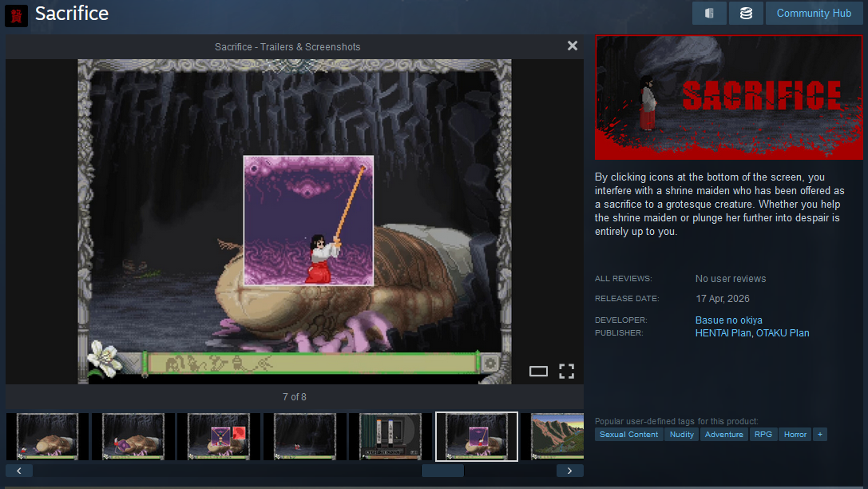Click the Sacrifice game icon in header
Viewport: 868px width, 489px height.
16,15
